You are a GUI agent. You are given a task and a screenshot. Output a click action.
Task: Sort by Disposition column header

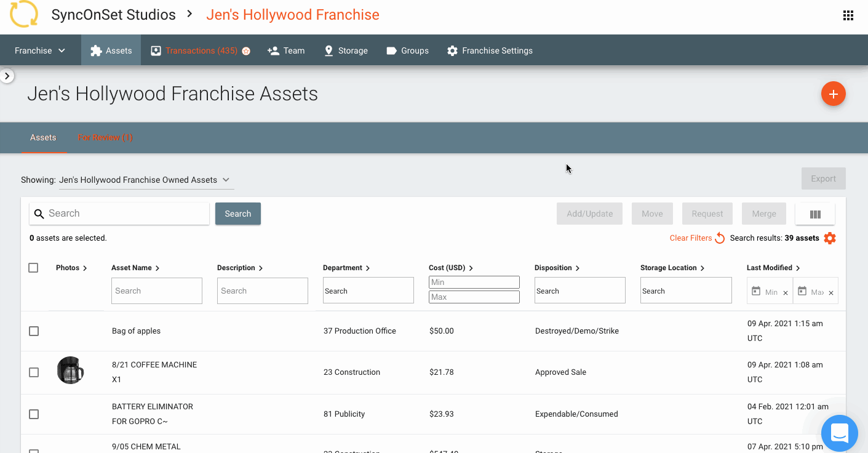point(557,268)
